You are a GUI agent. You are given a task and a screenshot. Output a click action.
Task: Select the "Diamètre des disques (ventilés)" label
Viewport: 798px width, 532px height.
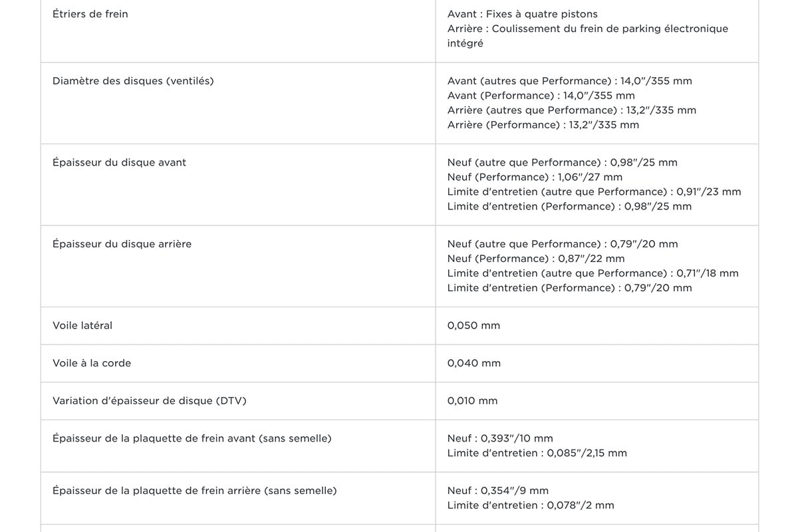pyautogui.click(x=133, y=81)
